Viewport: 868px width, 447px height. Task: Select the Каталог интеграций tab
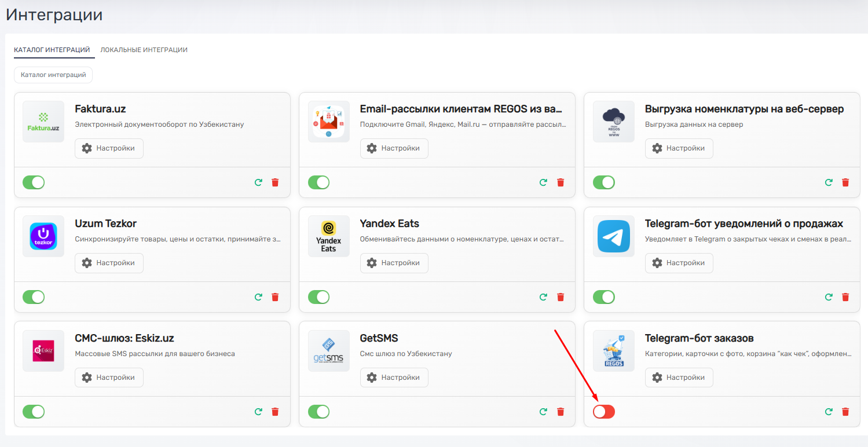[52, 50]
